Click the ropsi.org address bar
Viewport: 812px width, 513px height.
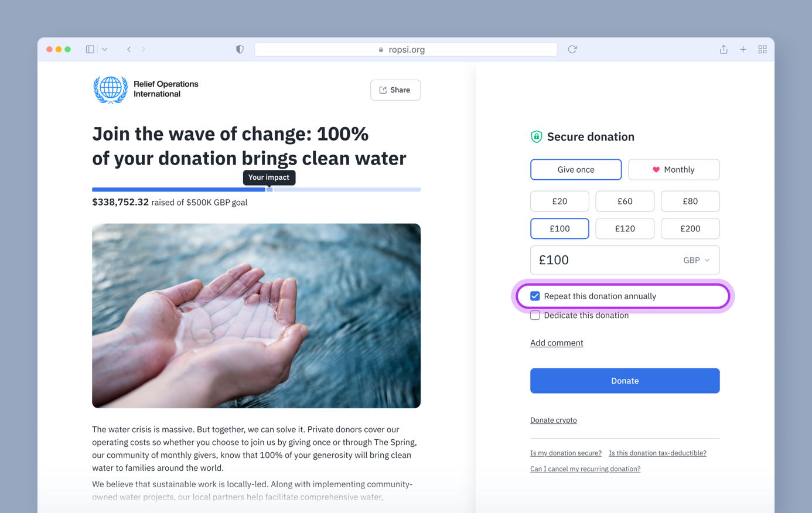405,49
